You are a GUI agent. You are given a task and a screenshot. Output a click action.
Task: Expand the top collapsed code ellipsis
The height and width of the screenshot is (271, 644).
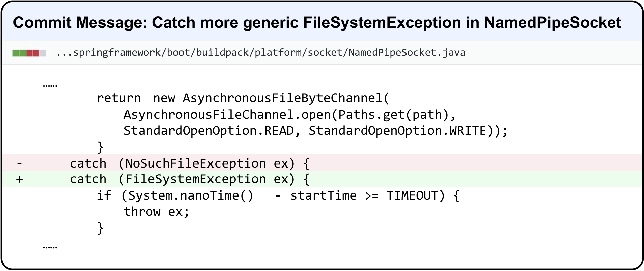coord(50,86)
